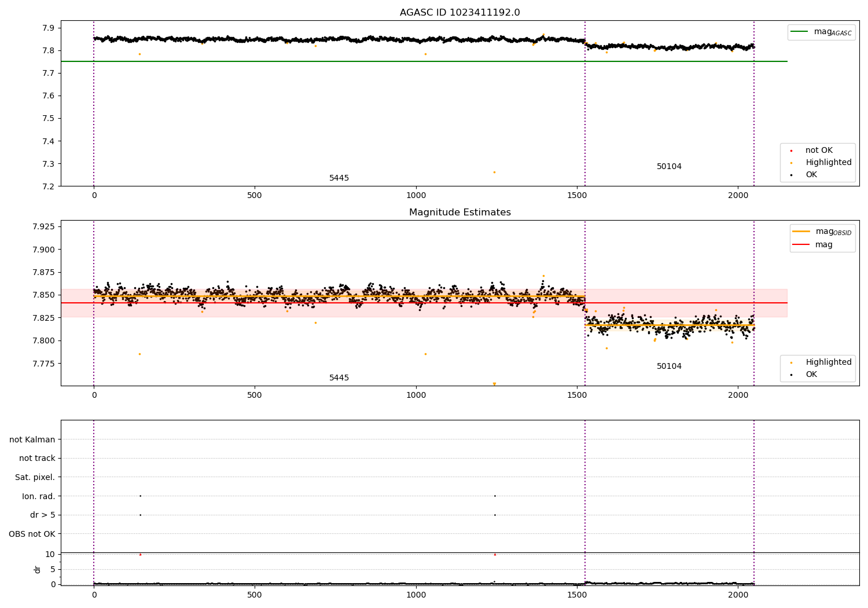The width and height of the screenshot is (868, 608).
Task: Click x-axis tick '2000' under the bottom panel
Action: coord(738,595)
